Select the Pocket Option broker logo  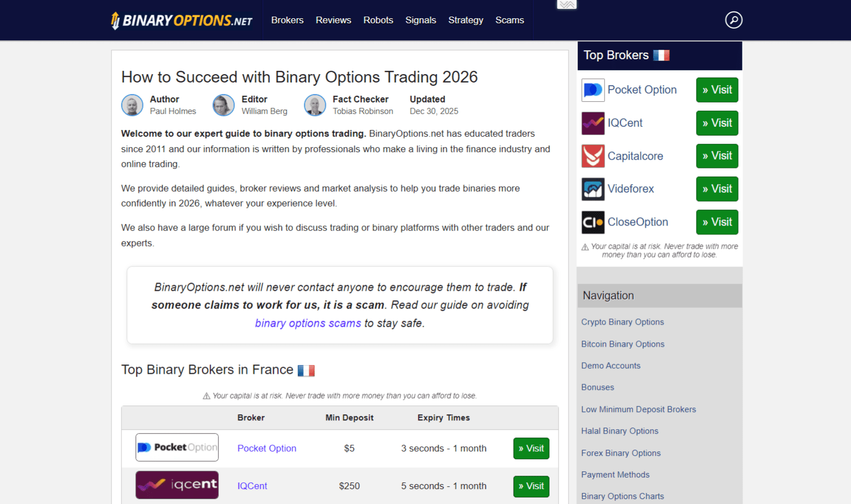tap(592, 90)
